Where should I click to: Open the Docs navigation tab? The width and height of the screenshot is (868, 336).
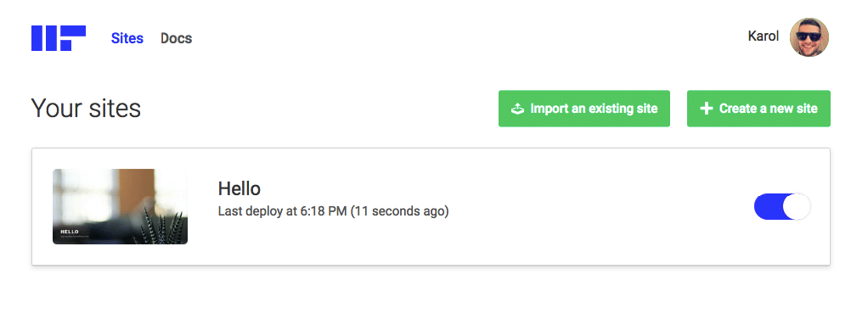176,38
